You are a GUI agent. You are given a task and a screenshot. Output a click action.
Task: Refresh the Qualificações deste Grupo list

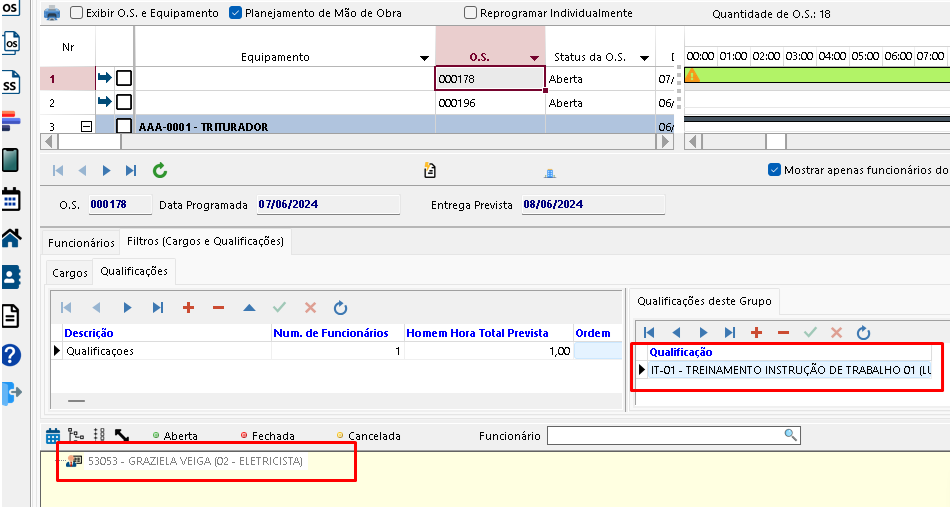point(864,332)
